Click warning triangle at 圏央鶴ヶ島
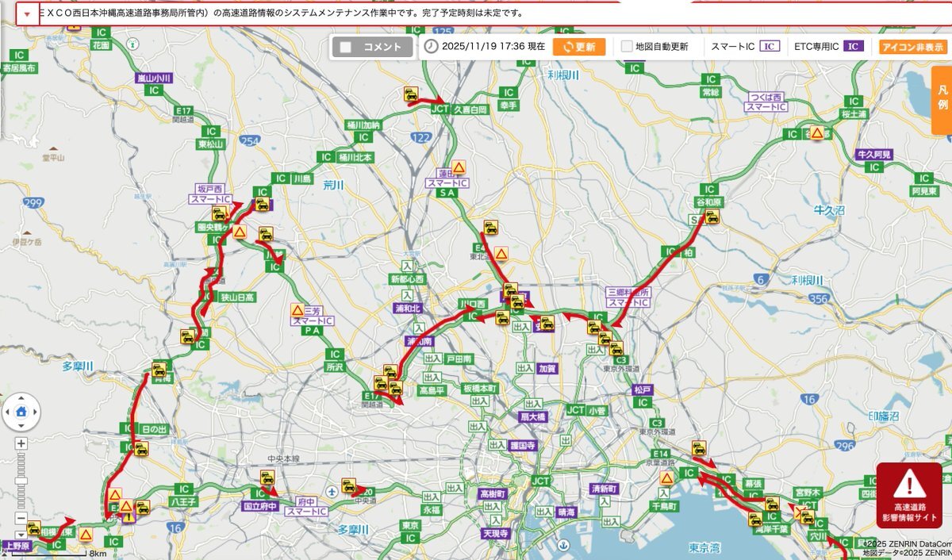 240,233
